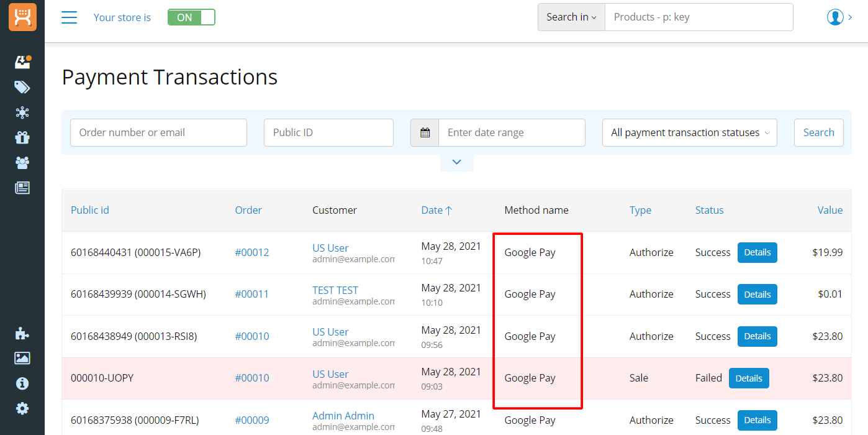Image resolution: width=868 pixels, height=435 pixels.
Task: Click the Sale type cell
Action: pos(639,378)
